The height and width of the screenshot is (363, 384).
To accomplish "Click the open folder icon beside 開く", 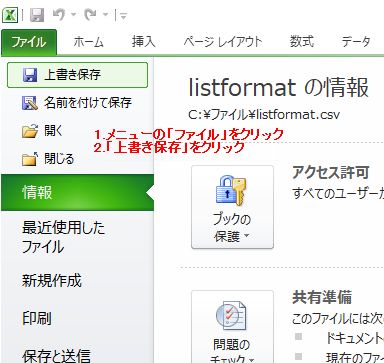I will (30, 131).
